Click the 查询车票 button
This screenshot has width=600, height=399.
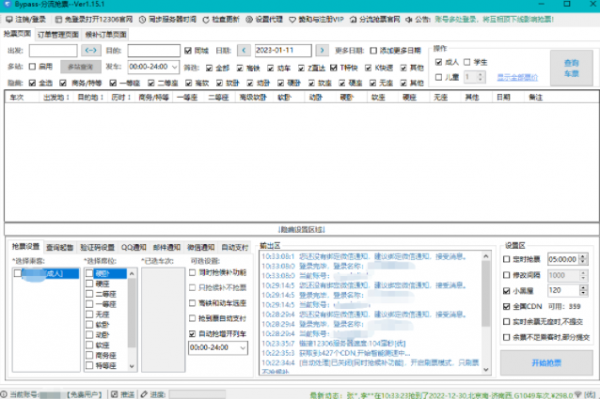(x=572, y=68)
